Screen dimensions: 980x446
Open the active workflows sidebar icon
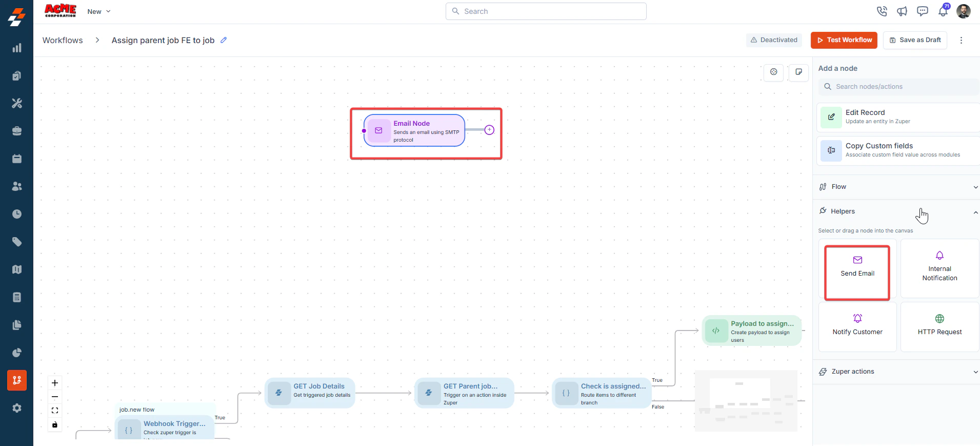click(x=17, y=380)
